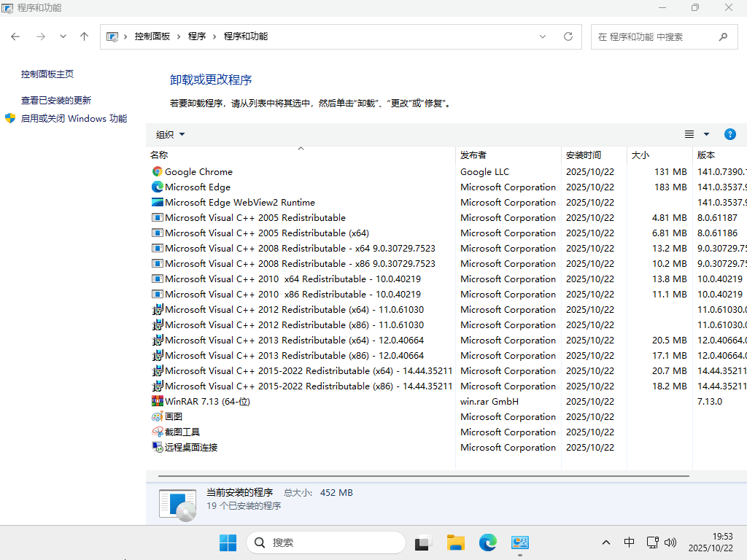Open help via the blue question mark icon
This screenshot has height=560, width=747.
coord(730,134)
